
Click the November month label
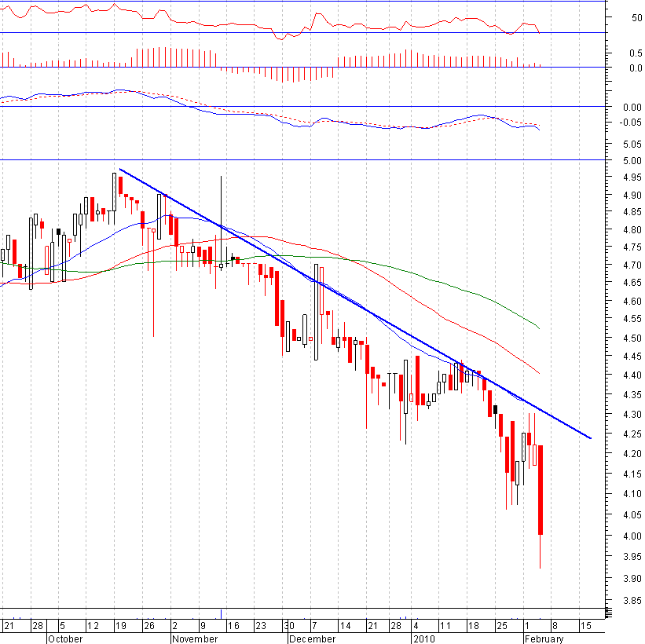(x=195, y=639)
